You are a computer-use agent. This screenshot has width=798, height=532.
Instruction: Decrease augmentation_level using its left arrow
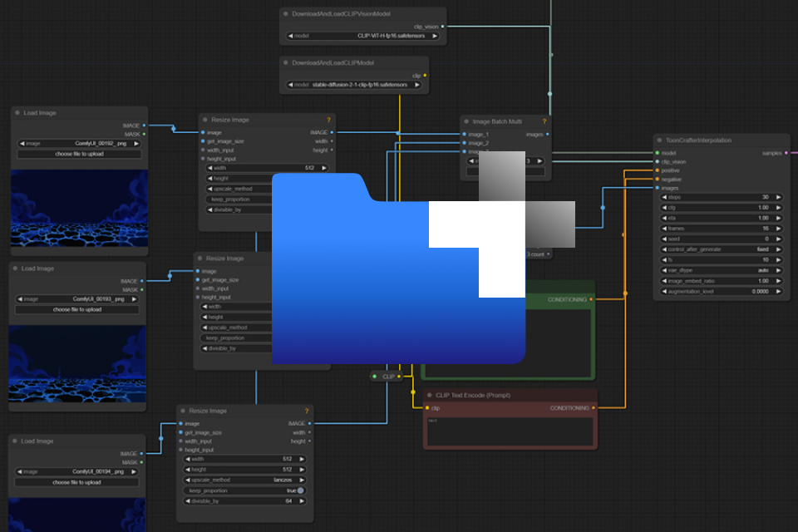click(x=664, y=291)
